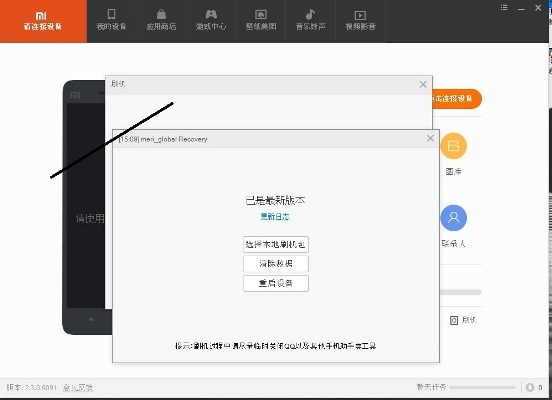Viewport: 552px width, 400px height.
Task: Open the 更新日志 changelog link
Action: 275,217
